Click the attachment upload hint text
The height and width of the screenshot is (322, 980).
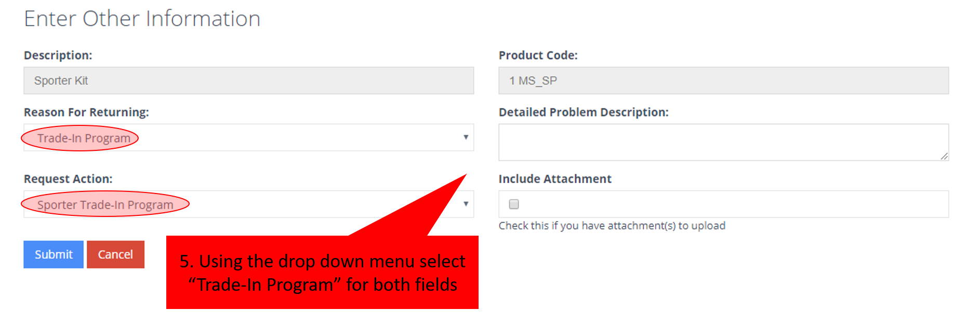click(x=612, y=226)
